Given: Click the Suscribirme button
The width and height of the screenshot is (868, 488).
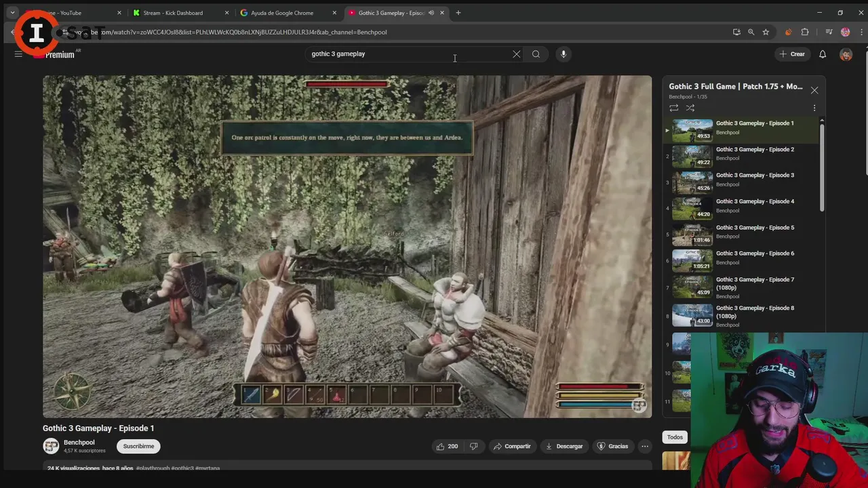Looking at the screenshot, I should pyautogui.click(x=138, y=446).
